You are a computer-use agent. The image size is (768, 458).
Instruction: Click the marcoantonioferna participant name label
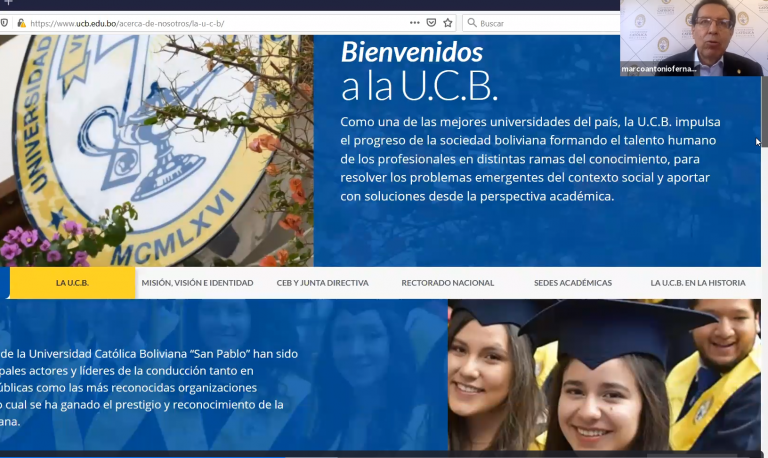tap(657, 69)
